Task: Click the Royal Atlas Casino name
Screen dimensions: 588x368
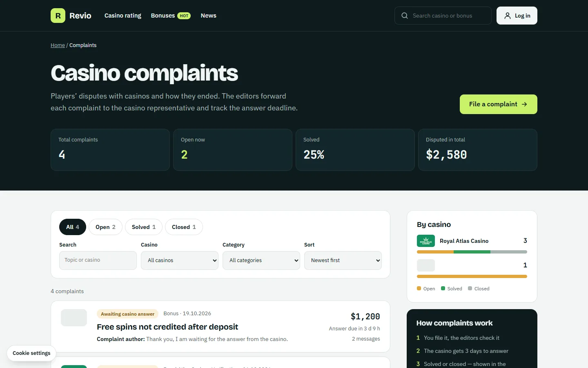Action: click(464, 241)
